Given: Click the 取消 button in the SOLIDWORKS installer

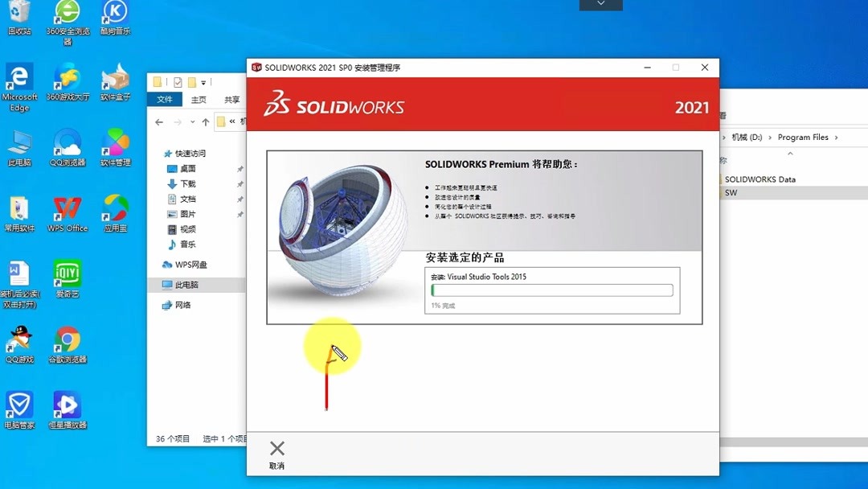Looking at the screenshot, I should point(276,452).
